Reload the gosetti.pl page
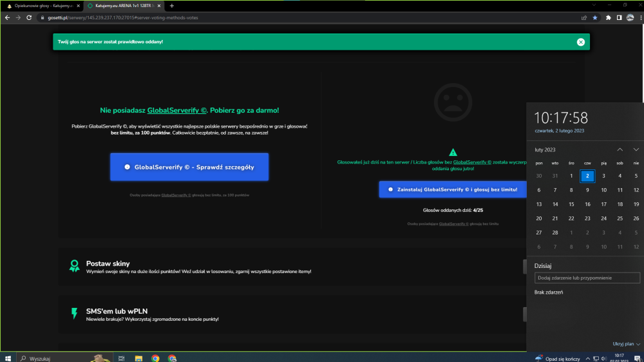The height and width of the screenshot is (362, 644). 29,17
